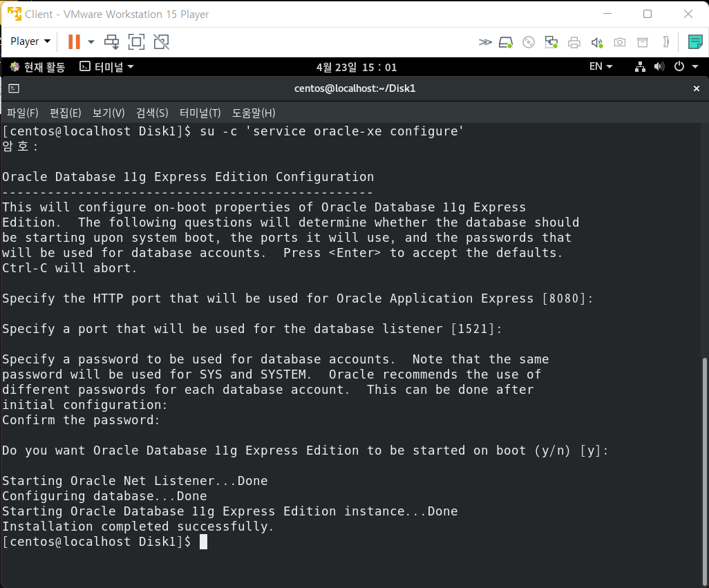Toggle Unity mode icon
This screenshot has height=588, width=709.
click(x=162, y=42)
